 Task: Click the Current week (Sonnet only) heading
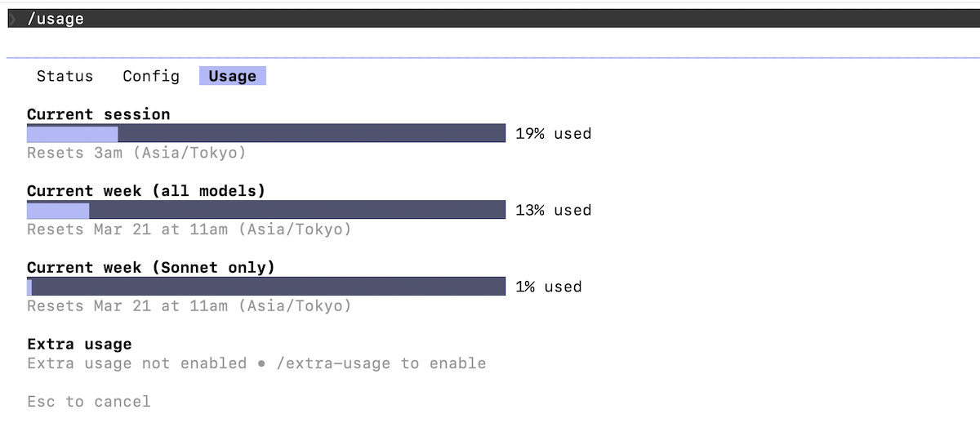[x=151, y=268]
